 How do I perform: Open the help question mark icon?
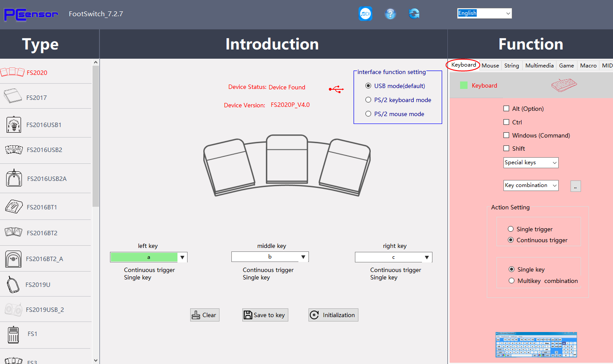point(390,14)
